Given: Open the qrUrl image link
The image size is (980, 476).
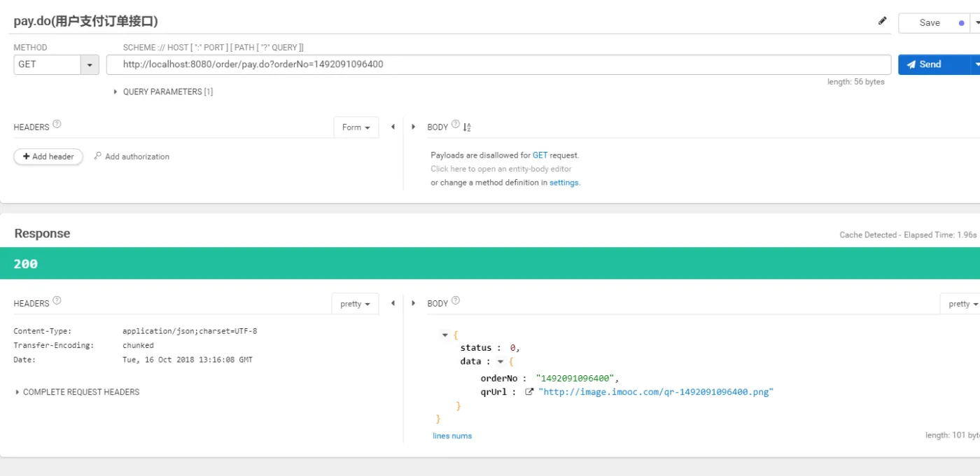Looking at the screenshot, I should tap(655, 392).
